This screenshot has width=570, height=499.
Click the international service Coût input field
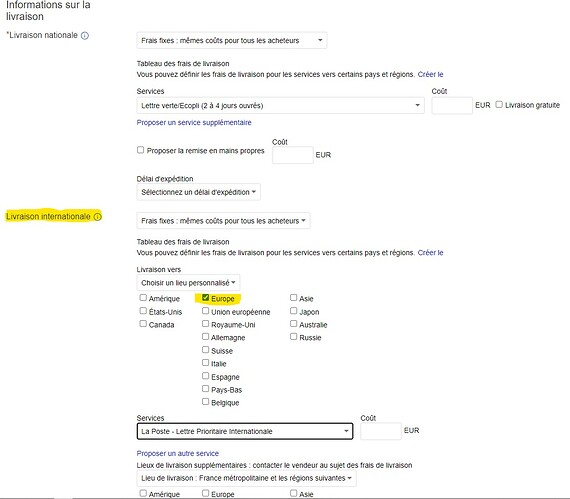381,431
